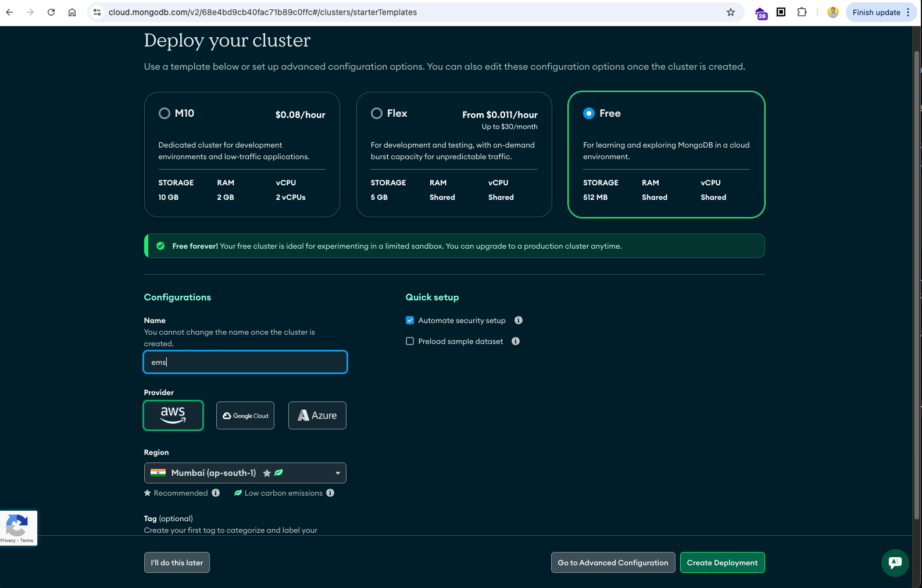Click the Deploy your cluster heading
Image resolution: width=922 pixels, height=588 pixels.
(x=227, y=41)
